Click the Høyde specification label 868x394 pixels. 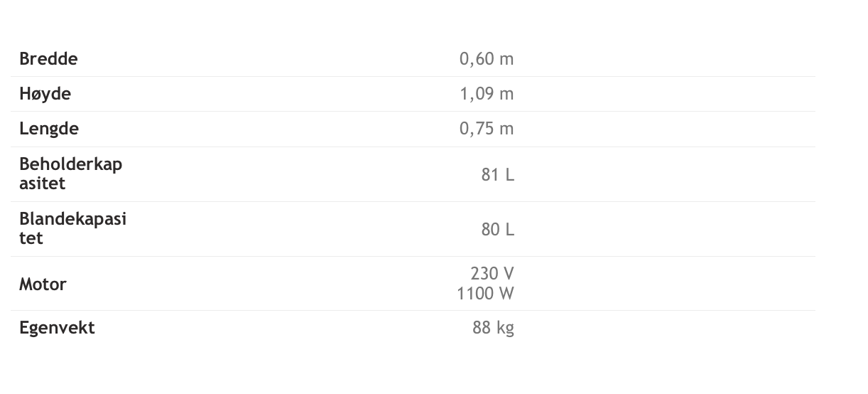(45, 94)
